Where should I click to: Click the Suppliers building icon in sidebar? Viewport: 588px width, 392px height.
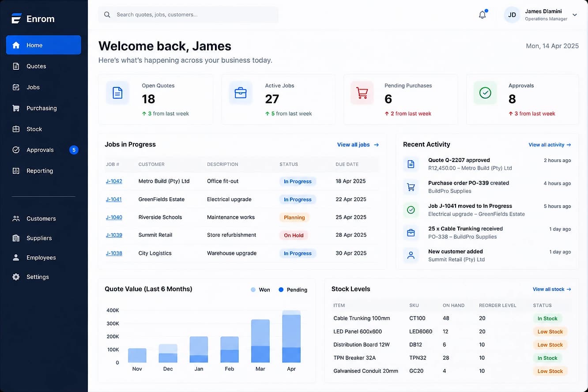(x=16, y=238)
